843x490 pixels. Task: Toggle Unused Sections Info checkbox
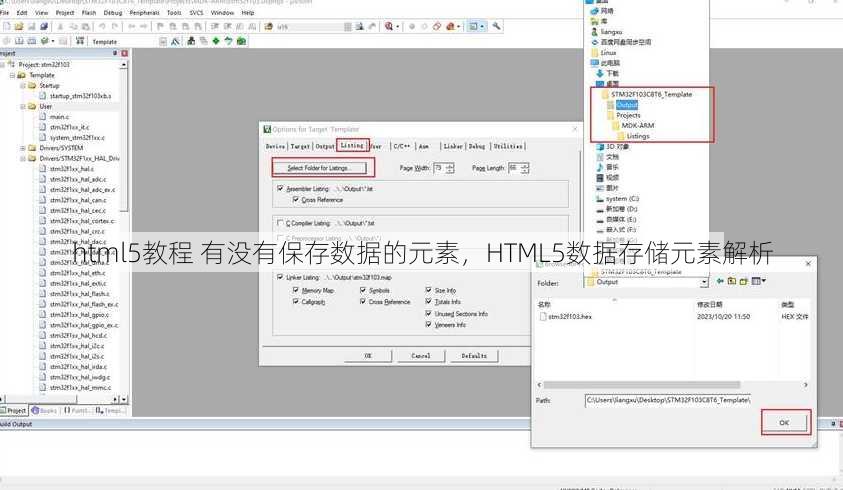tap(428, 313)
